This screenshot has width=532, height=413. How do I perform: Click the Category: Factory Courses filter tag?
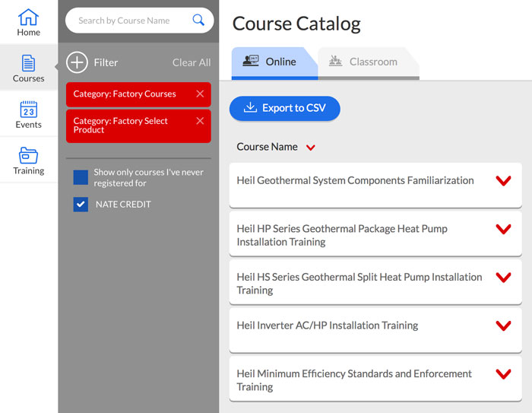[x=138, y=94]
